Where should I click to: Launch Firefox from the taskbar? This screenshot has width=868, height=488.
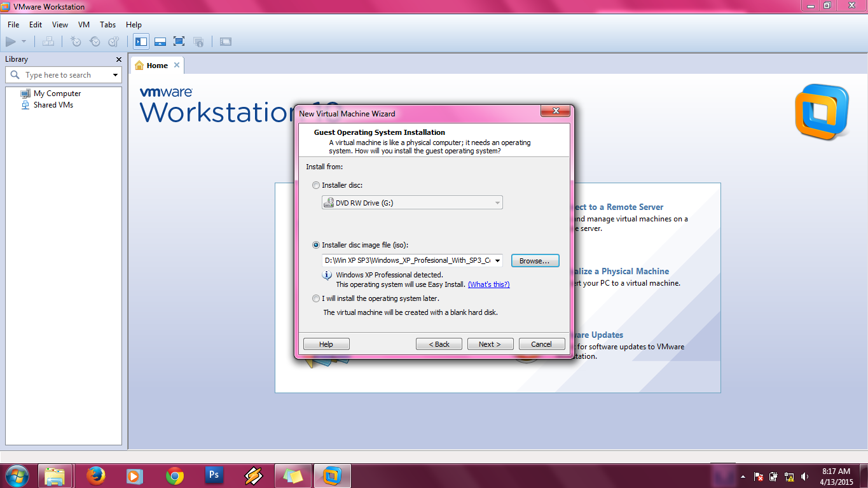96,476
